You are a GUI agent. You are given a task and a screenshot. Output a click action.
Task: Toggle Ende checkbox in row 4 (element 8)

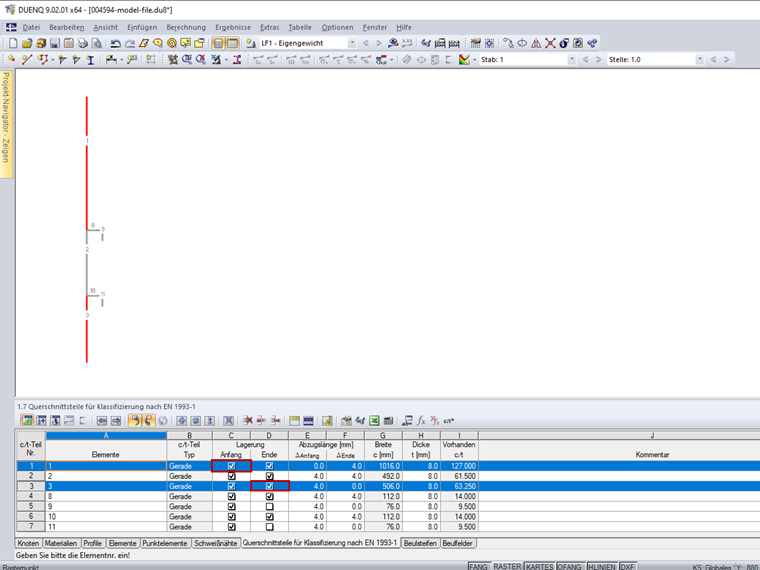click(x=269, y=496)
